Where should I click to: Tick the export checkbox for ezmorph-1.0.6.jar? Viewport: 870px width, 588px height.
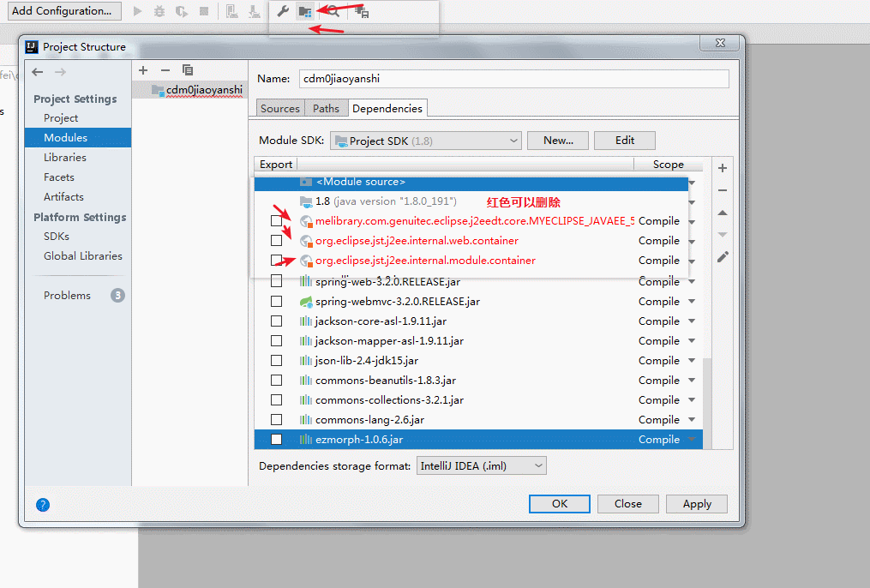pos(276,440)
